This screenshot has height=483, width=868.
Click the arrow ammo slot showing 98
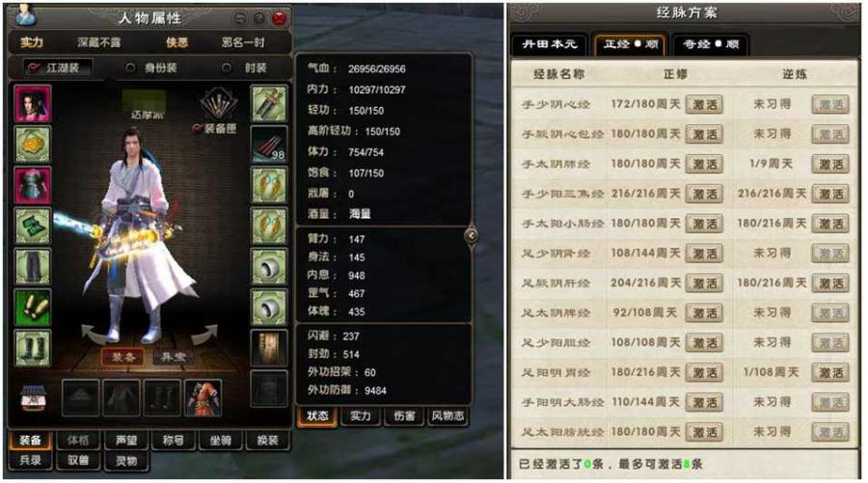coord(270,145)
